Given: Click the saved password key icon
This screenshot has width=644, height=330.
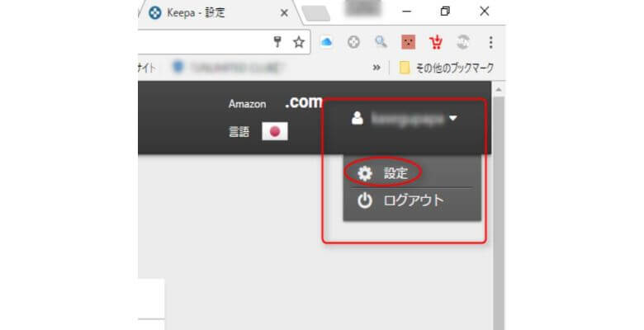Looking at the screenshot, I should [278, 42].
